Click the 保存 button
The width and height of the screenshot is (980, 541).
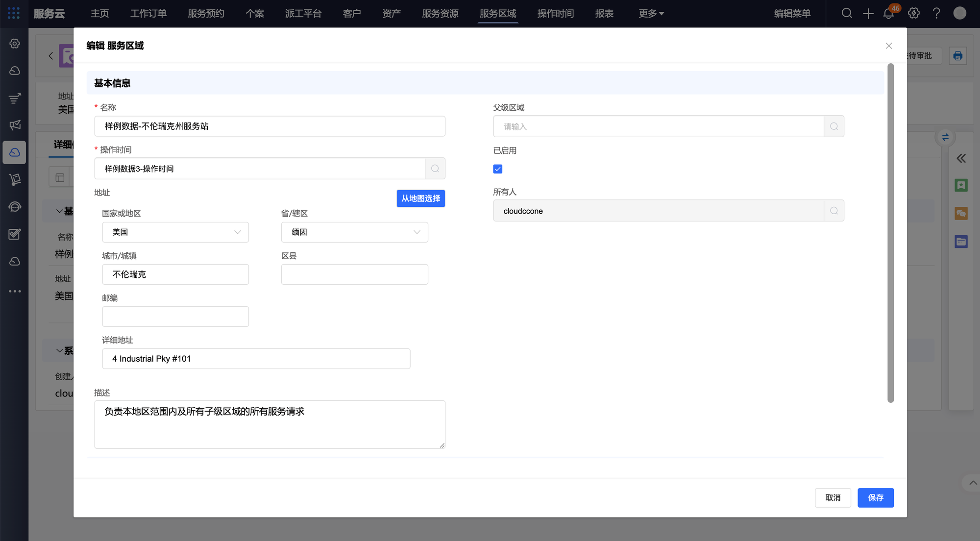(876, 498)
